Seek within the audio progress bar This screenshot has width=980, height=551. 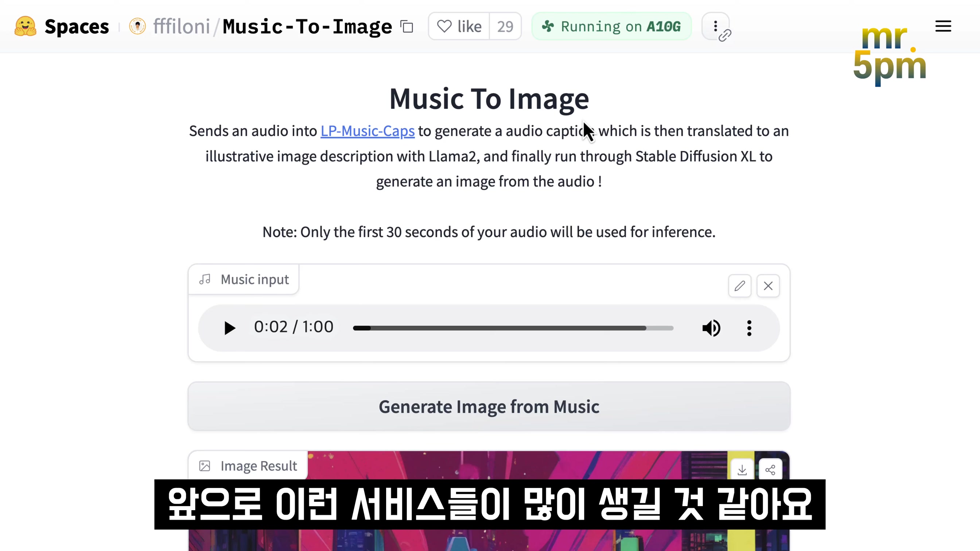[x=513, y=328]
